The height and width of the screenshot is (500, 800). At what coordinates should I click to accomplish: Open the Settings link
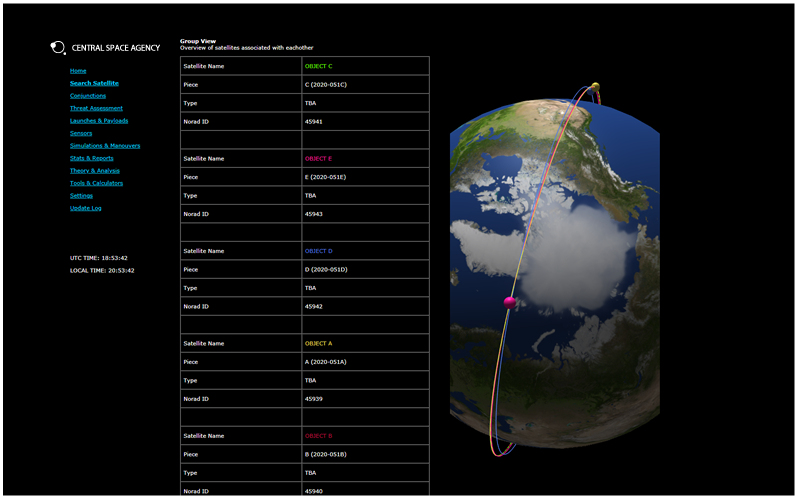coord(82,196)
